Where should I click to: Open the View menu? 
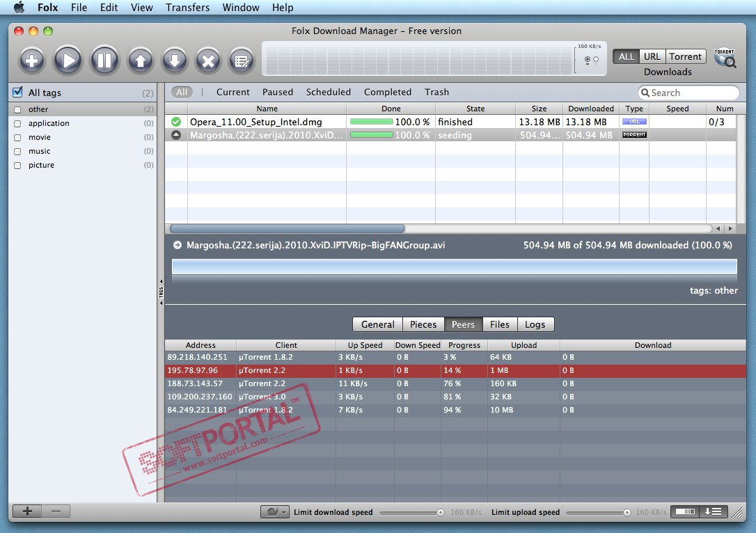[142, 7]
